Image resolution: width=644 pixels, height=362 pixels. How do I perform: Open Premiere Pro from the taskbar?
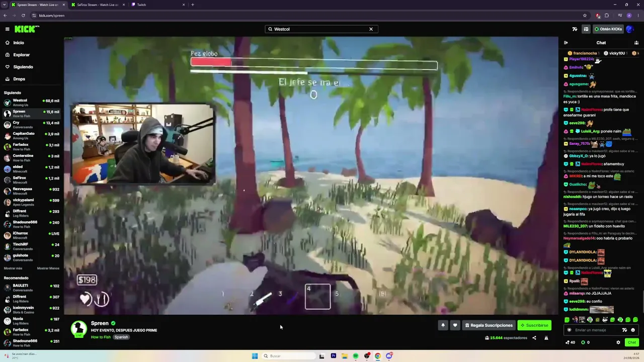coord(334,356)
